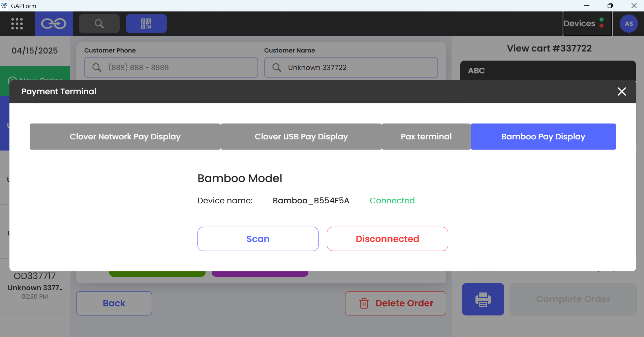
Task: Click the ABC cart header
Action: [548, 71]
